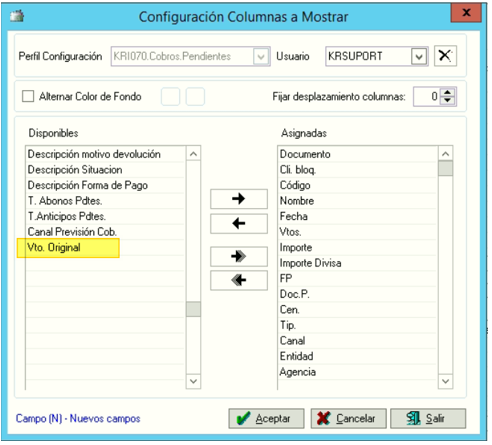Pick the first background color swatch

pos(170,97)
